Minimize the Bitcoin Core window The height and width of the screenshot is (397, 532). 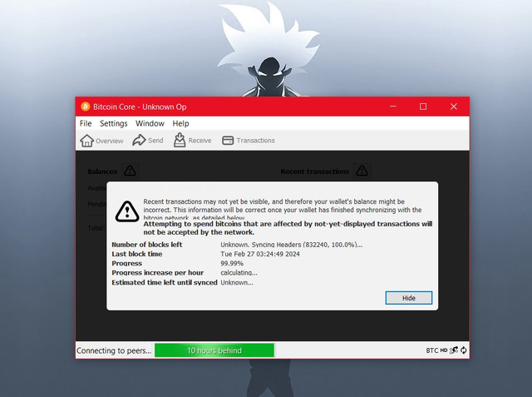pyautogui.click(x=393, y=107)
